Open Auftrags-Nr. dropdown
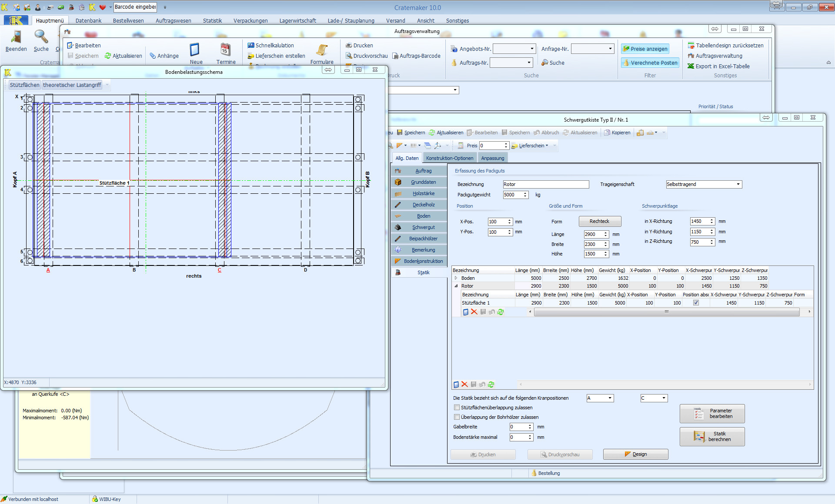Image resolution: width=835 pixels, height=504 pixels. pos(529,63)
